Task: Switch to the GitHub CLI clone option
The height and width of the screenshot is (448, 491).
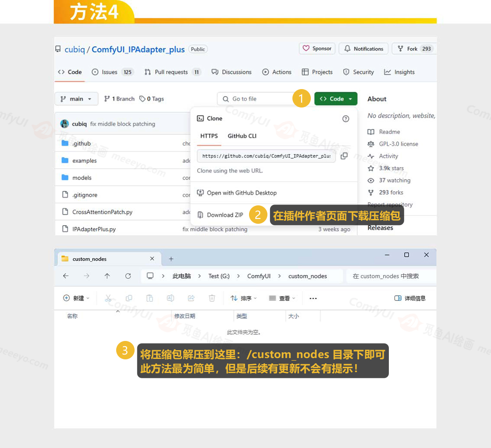Action: [x=242, y=136]
